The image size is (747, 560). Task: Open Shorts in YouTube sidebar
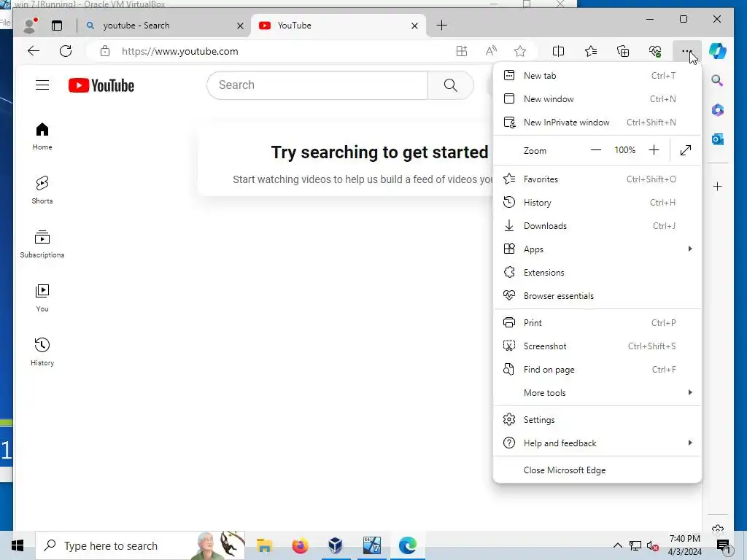tap(42, 190)
